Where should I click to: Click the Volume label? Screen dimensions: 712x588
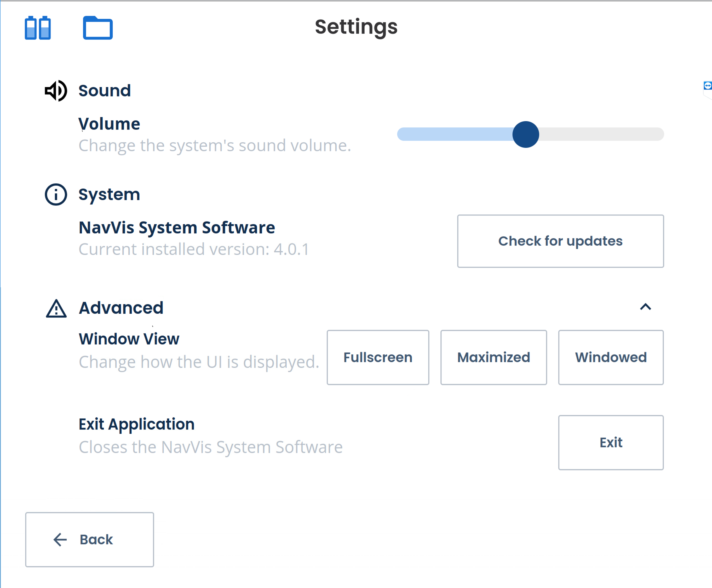tap(109, 124)
